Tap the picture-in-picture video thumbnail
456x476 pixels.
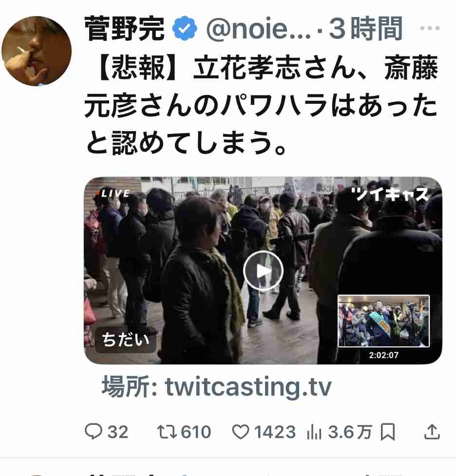pos(383,321)
